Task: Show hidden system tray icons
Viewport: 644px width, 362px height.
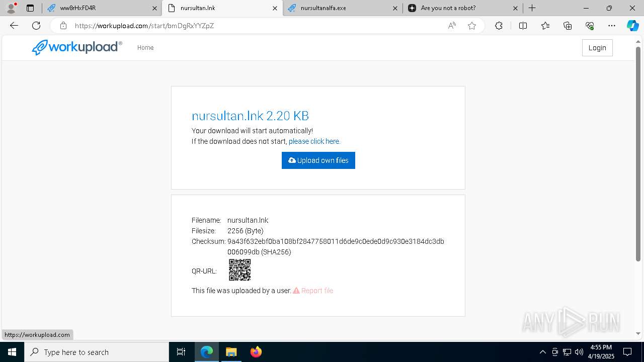Action: click(x=542, y=352)
